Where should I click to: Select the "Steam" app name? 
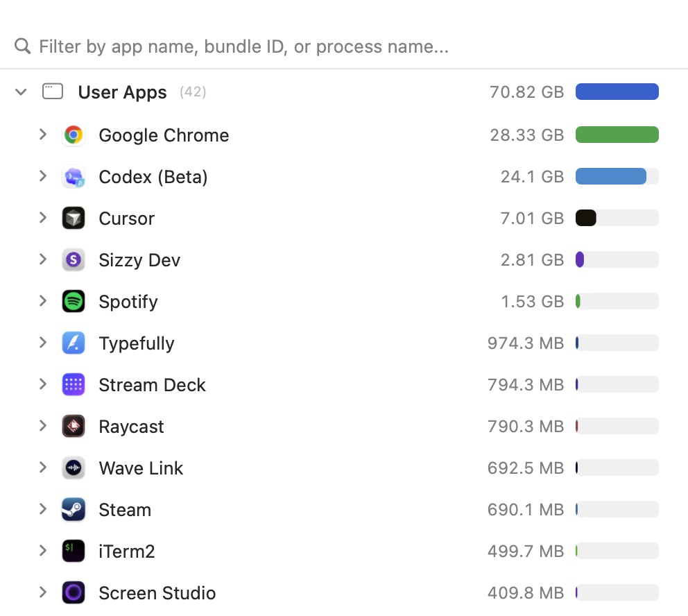125,511
